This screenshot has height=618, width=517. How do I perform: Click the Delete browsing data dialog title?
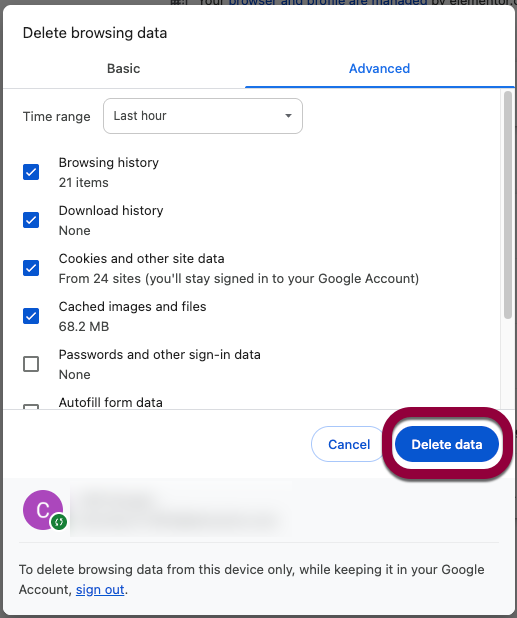click(x=95, y=33)
